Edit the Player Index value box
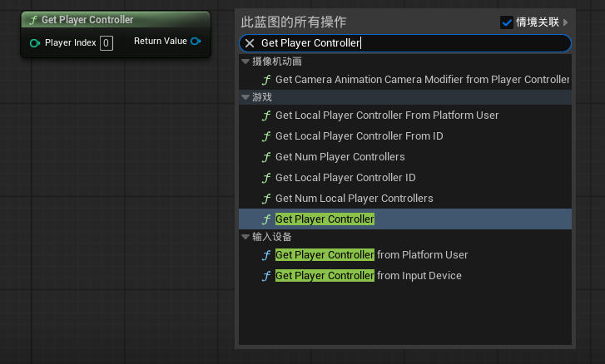 (107, 43)
